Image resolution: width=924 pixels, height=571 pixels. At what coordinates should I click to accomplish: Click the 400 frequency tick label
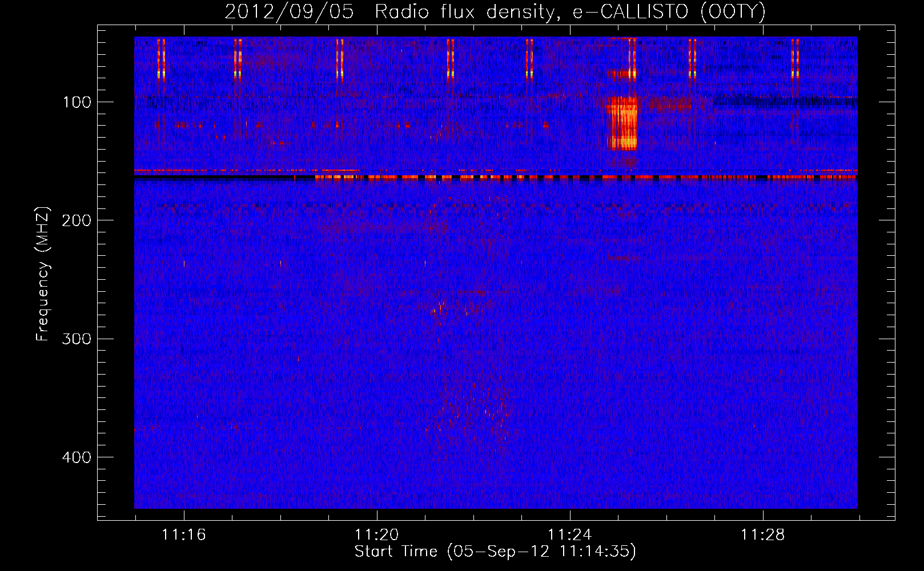77,457
